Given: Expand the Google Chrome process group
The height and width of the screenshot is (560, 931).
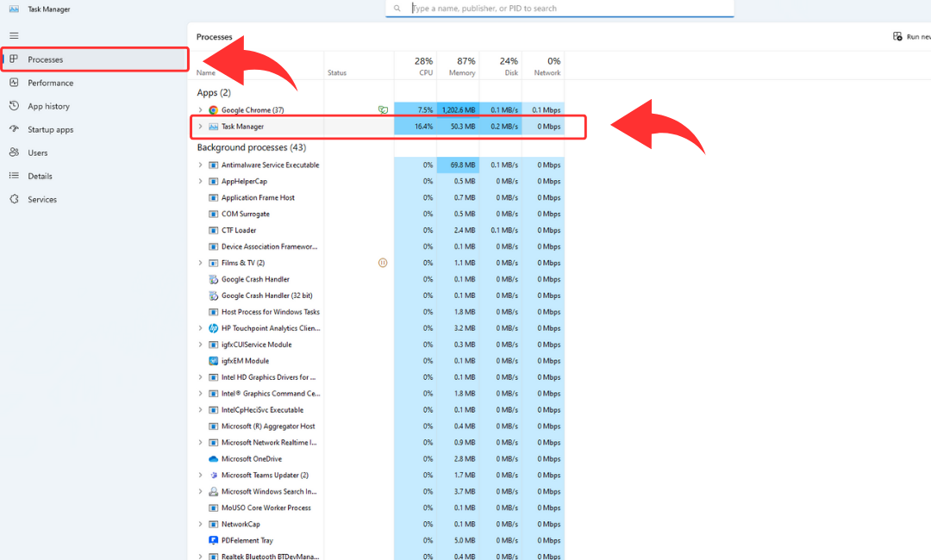Looking at the screenshot, I should (201, 110).
